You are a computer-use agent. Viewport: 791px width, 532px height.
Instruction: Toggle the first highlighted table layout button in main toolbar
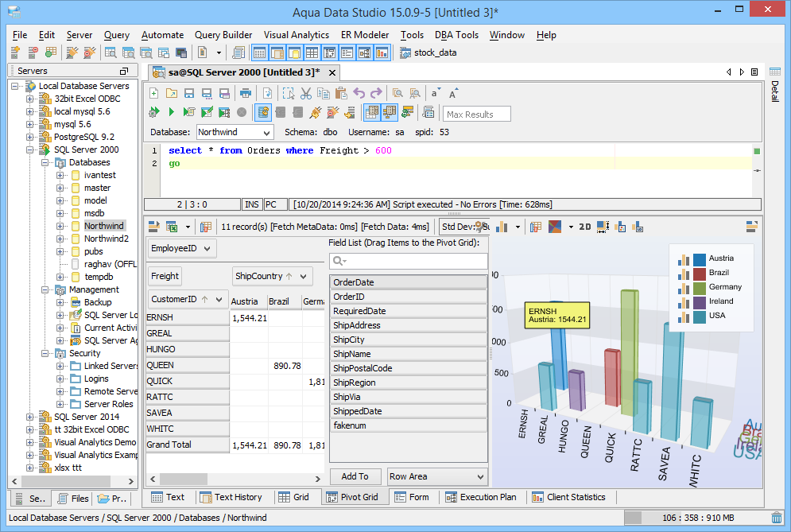pos(260,52)
